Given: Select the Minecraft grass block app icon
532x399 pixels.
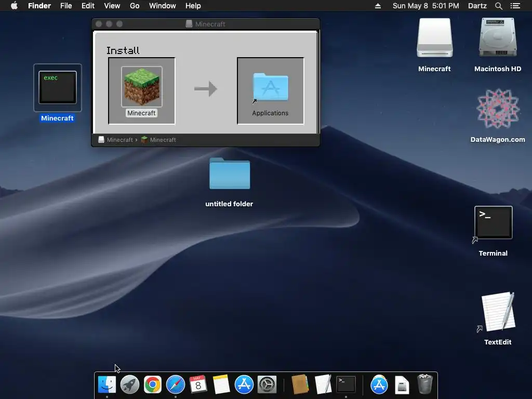Looking at the screenshot, I should 142,87.
